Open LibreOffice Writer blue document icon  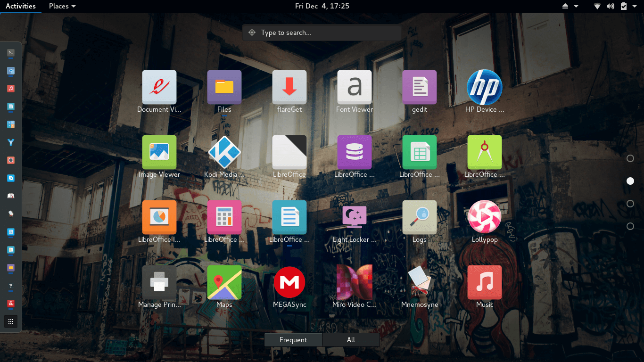point(289,218)
